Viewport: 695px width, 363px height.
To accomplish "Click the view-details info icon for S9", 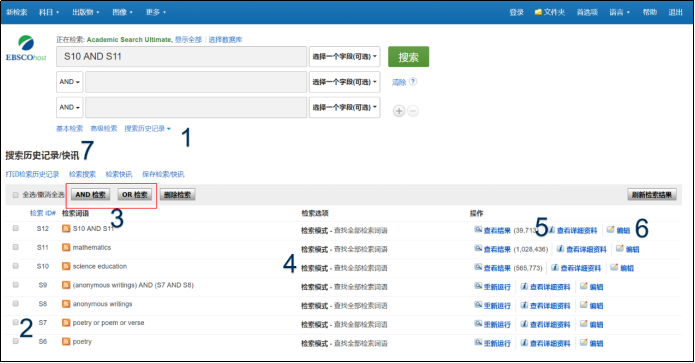I will click(524, 286).
